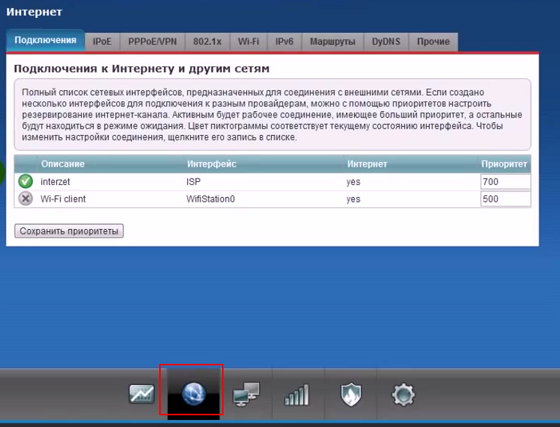Click the grey X status icon for Wi-Fi client
The width and height of the screenshot is (560, 427).
click(25, 199)
